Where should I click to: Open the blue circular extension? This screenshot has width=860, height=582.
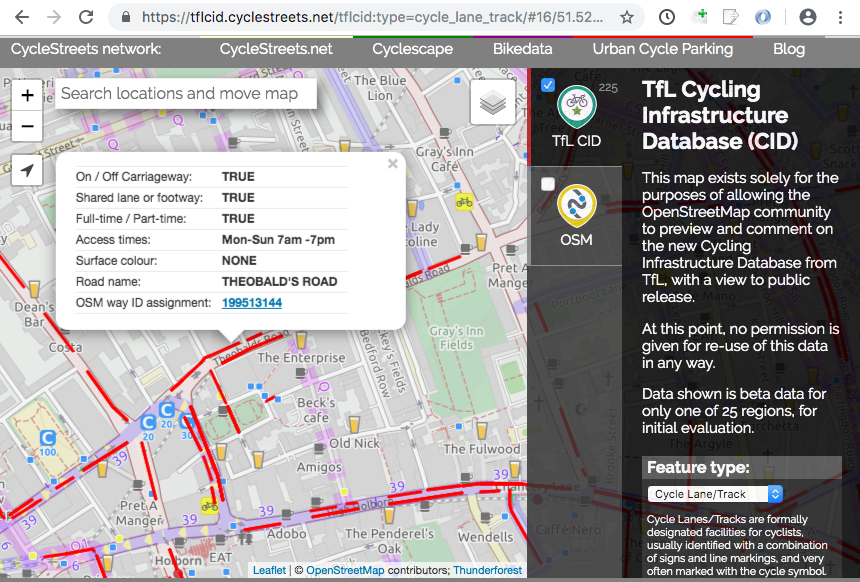click(x=762, y=18)
